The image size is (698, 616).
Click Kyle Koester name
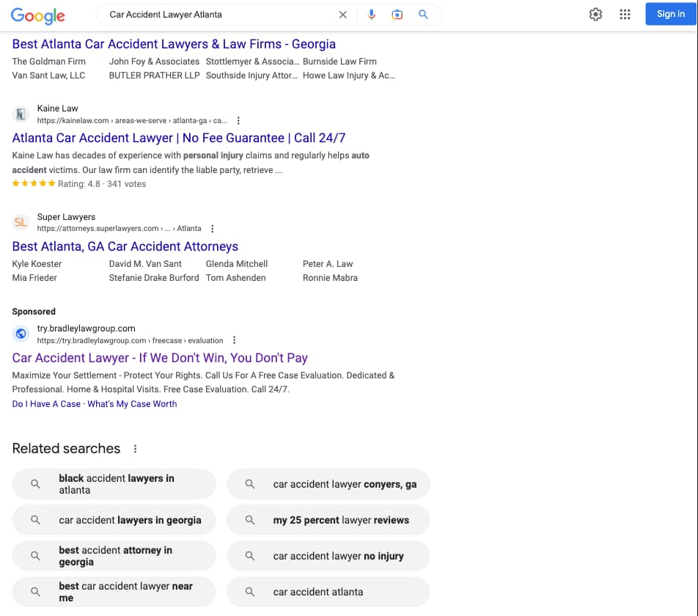coord(37,264)
